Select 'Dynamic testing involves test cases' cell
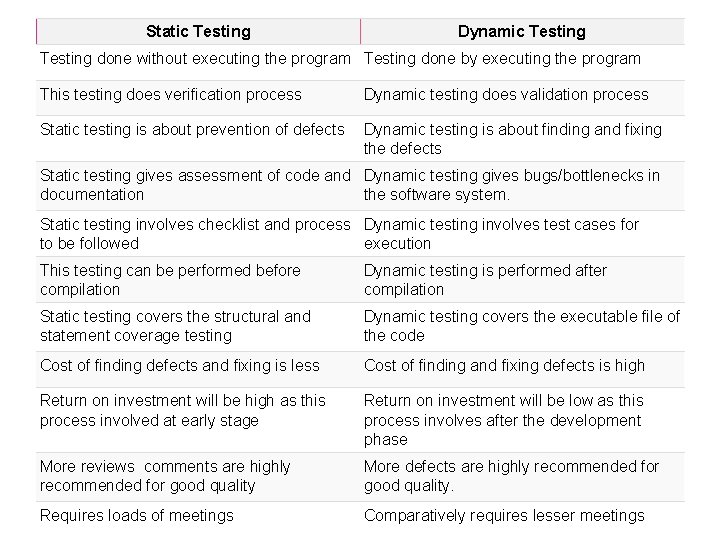This screenshot has height=540, width=720. [x=522, y=234]
